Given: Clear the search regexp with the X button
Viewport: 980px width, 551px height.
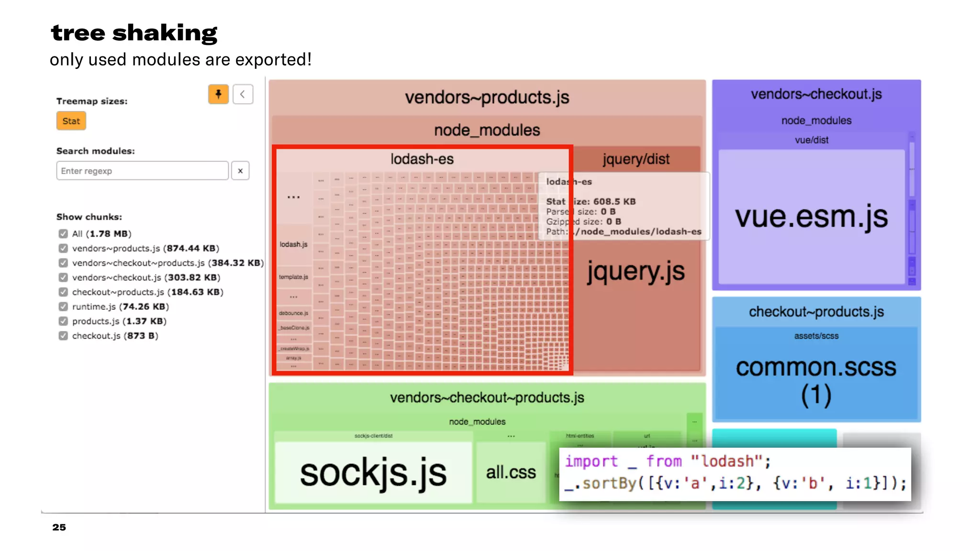Looking at the screenshot, I should 240,171.
